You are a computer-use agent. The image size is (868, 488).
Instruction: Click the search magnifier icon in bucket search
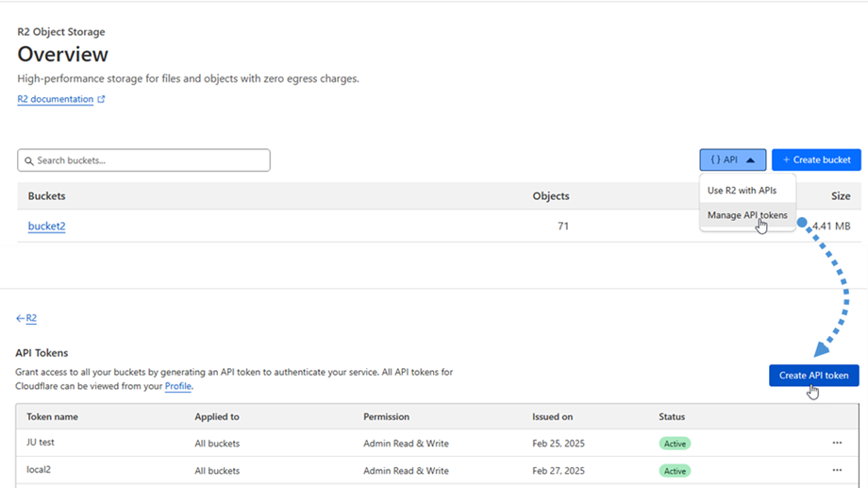29,160
